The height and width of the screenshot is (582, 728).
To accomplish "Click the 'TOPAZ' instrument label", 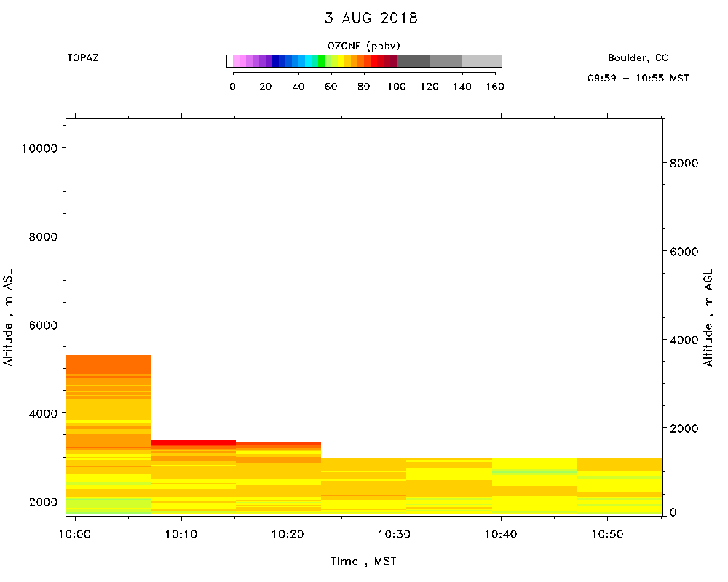I will point(83,58).
